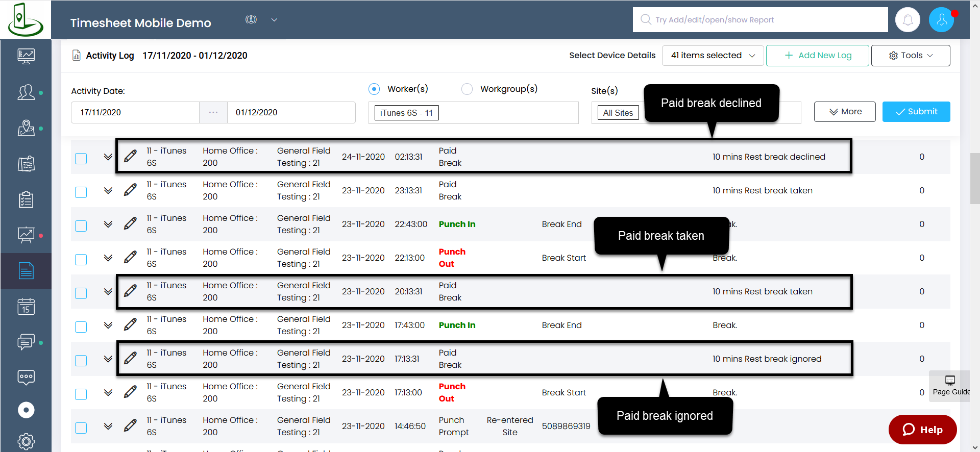Viewport: 980px width, 452px height.
Task: Edit the 24-11-2020 Paid Break entry
Action: (130, 157)
